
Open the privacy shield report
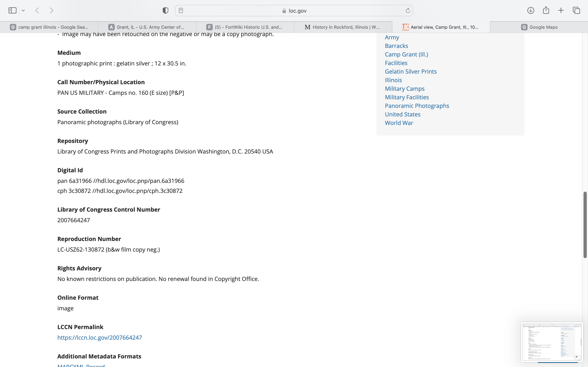pyautogui.click(x=165, y=10)
